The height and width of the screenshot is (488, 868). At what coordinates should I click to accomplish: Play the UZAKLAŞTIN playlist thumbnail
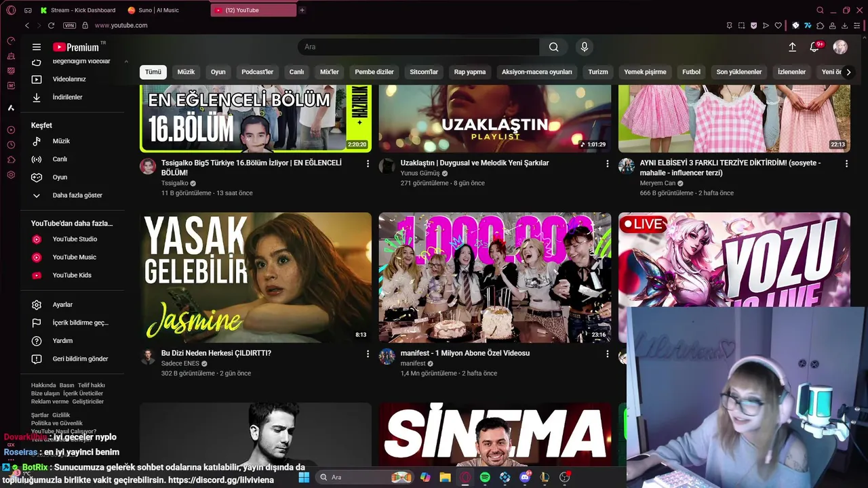(495, 119)
